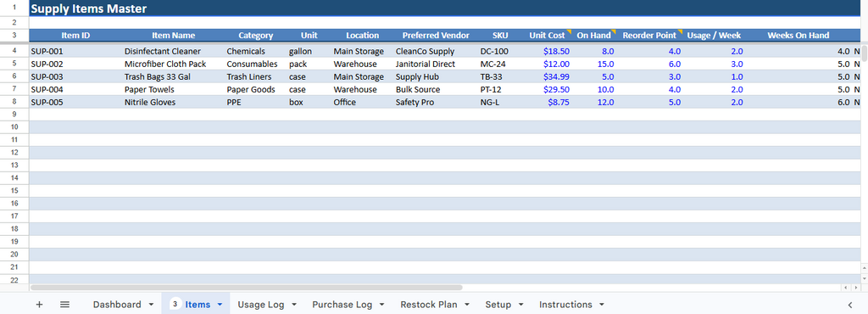Open the Usage Log tab dropdown arrow

click(294, 305)
